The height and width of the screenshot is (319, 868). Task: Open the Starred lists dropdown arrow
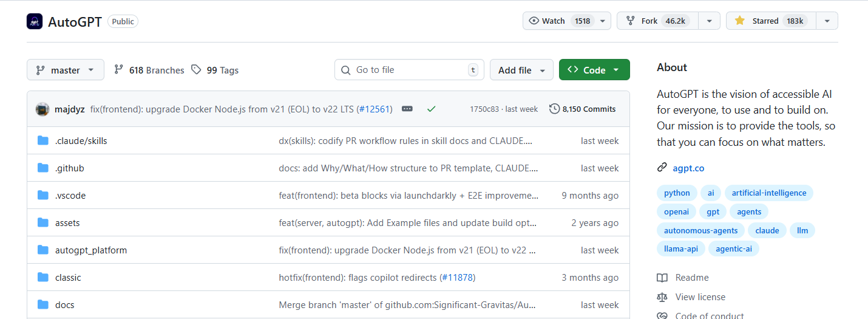tap(827, 21)
